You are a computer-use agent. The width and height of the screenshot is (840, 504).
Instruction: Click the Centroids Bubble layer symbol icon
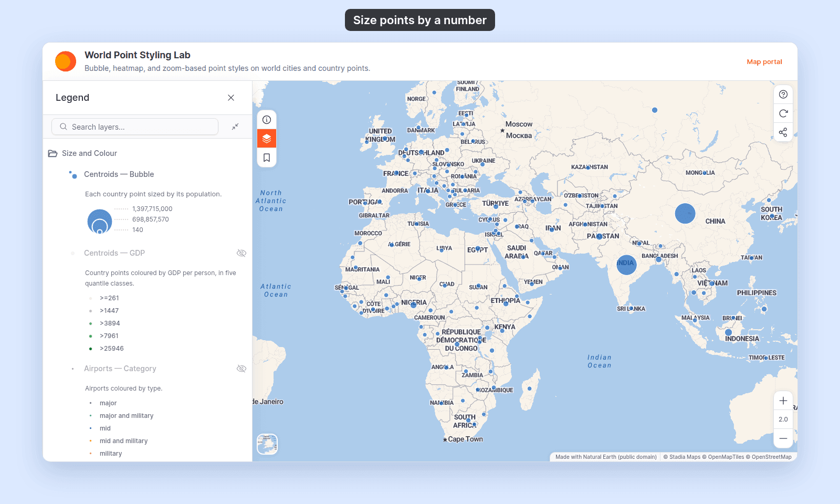coord(73,174)
